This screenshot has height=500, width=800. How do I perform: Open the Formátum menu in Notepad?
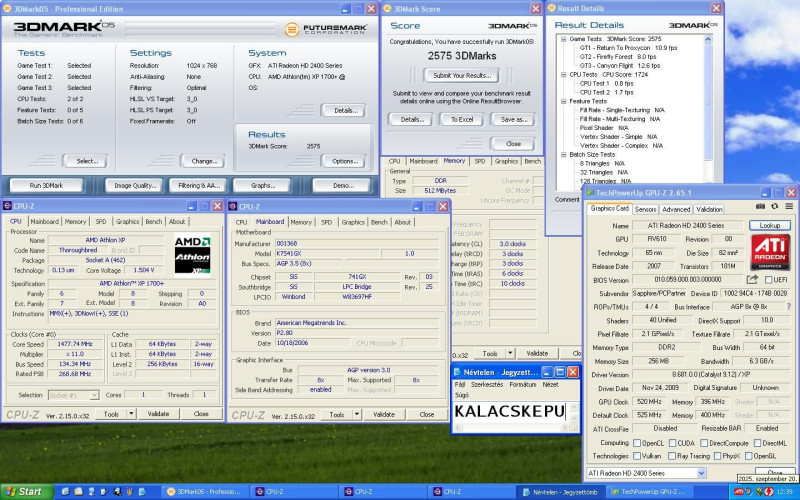pos(521,384)
